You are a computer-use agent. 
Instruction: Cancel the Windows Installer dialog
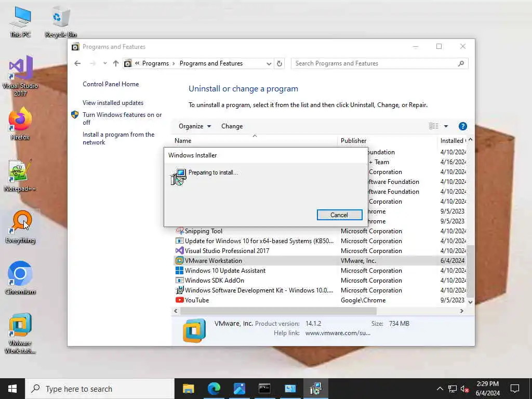pyautogui.click(x=339, y=215)
